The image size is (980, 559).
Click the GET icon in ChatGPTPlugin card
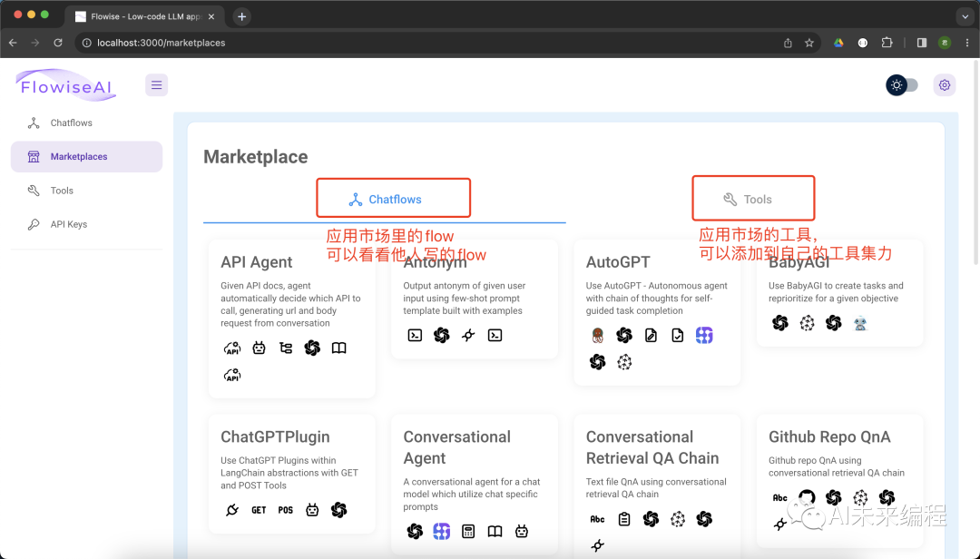coord(259,510)
